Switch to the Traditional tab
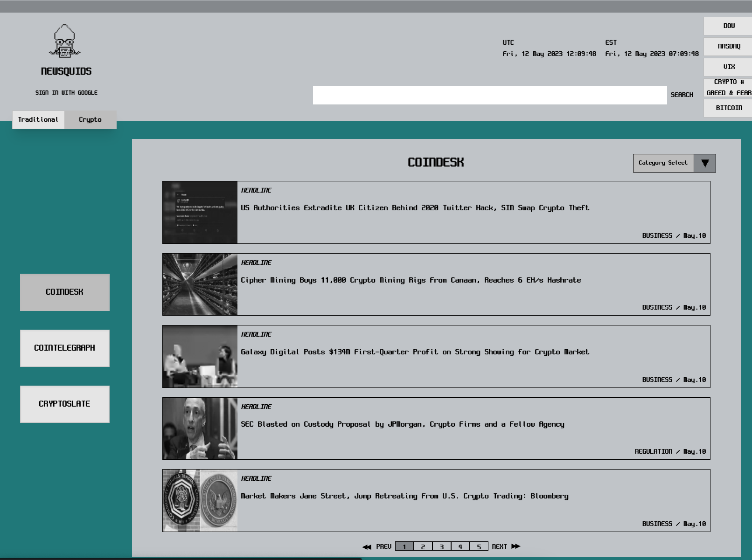This screenshot has height=560, width=752. 38,119
